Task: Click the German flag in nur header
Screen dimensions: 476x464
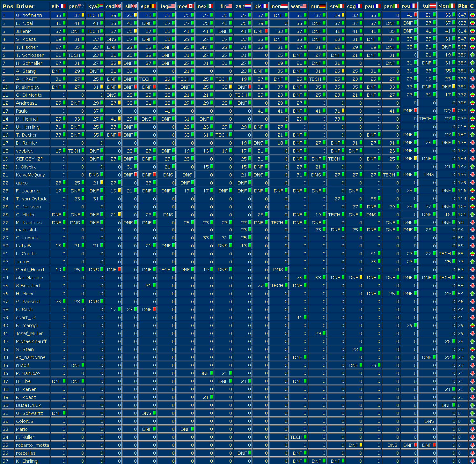Action: [322, 6]
